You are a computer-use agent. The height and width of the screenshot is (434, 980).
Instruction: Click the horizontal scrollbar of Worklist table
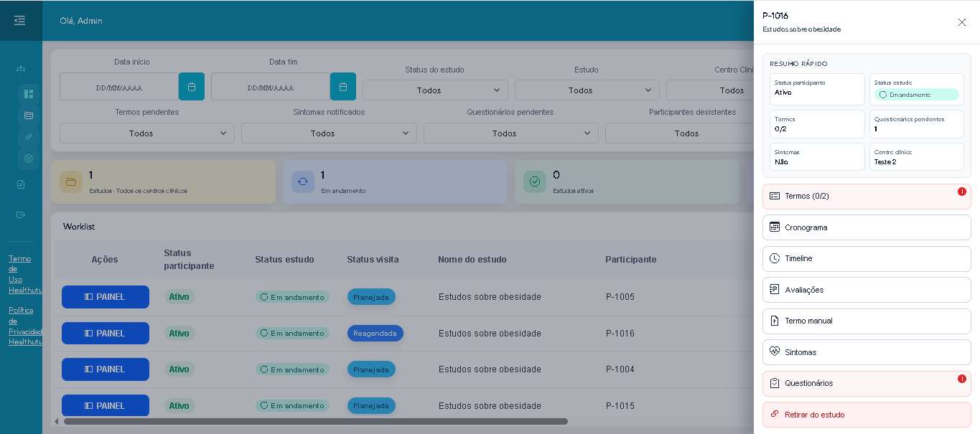pos(316,422)
